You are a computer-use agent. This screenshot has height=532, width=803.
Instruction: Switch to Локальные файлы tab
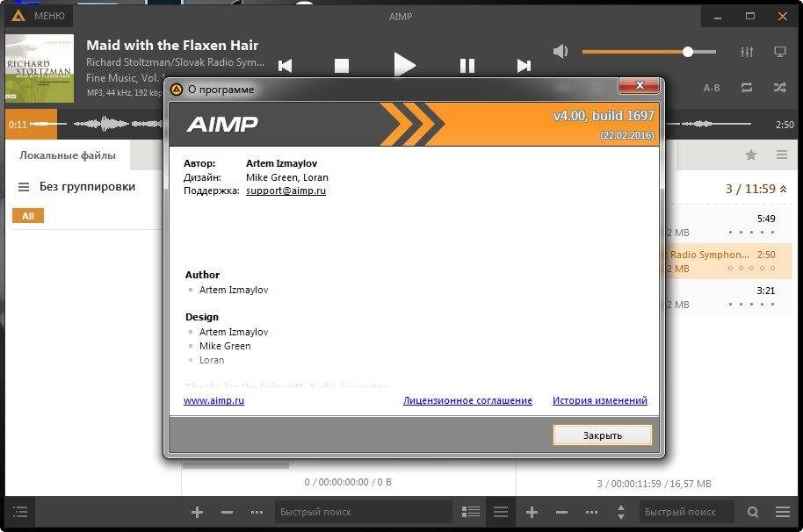pos(68,155)
